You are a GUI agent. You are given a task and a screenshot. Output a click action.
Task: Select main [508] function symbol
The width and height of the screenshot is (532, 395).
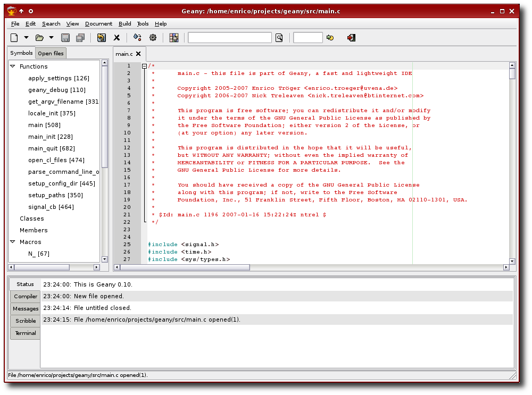point(45,125)
